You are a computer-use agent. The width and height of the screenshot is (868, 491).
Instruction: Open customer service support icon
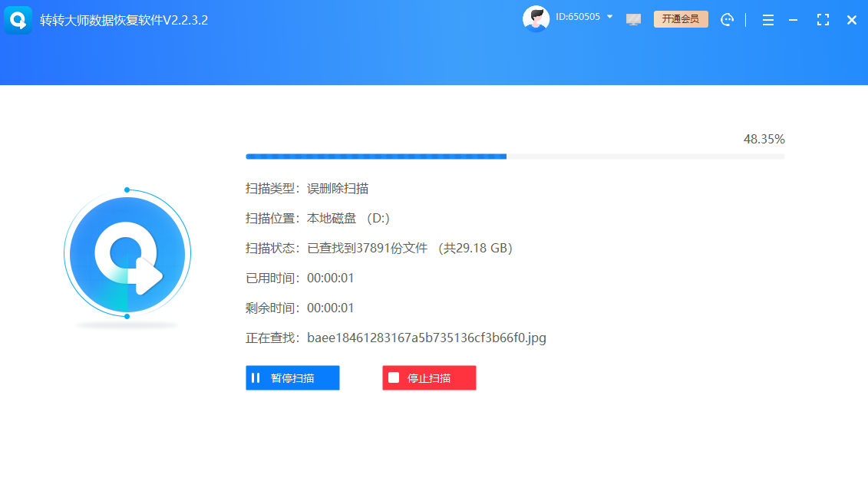(x=727, y=18)
